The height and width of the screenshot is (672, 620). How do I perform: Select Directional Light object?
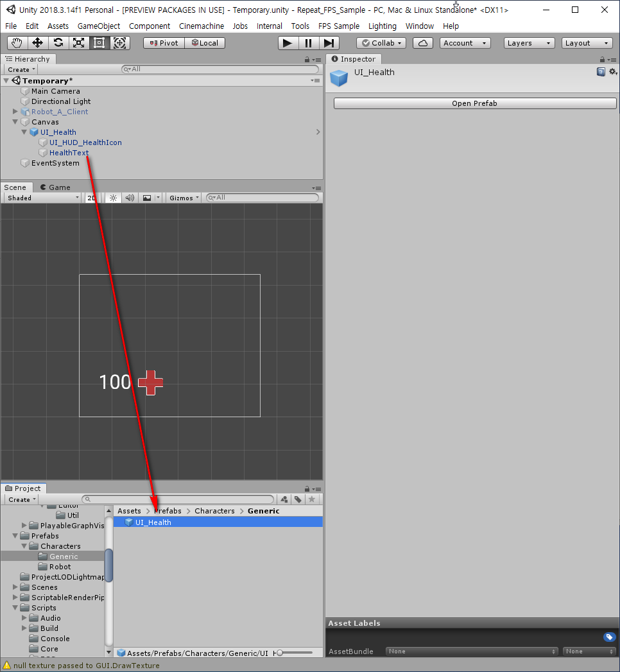pyautogui.click(x=61, y=101)
